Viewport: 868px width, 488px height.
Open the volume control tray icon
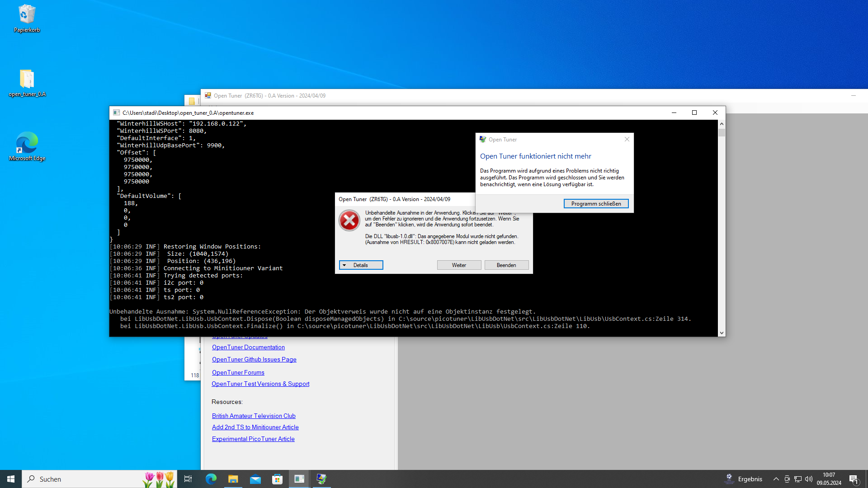pyautogui.click(x=809, y=479)
